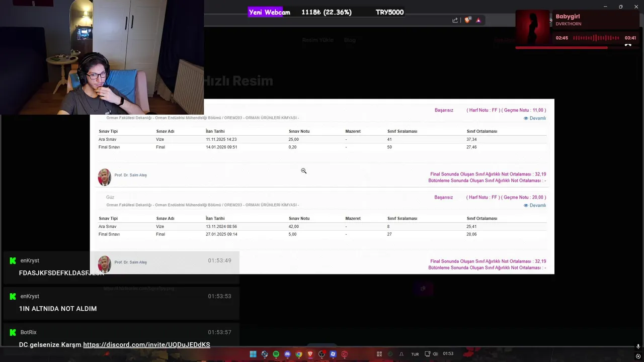644x362 pixels.
Task: Select exam date 11.11.2025 14:23
Action: coord(221,139)
